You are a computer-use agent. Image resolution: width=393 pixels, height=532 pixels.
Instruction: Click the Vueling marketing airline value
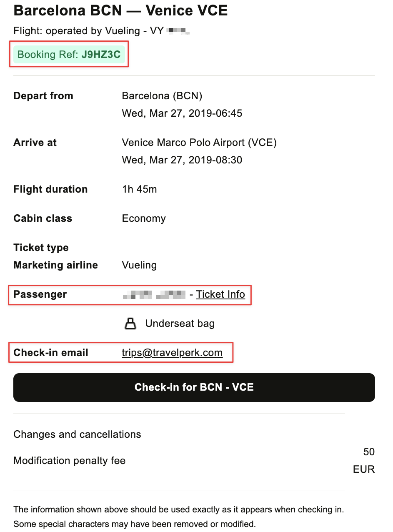(139, 265)
